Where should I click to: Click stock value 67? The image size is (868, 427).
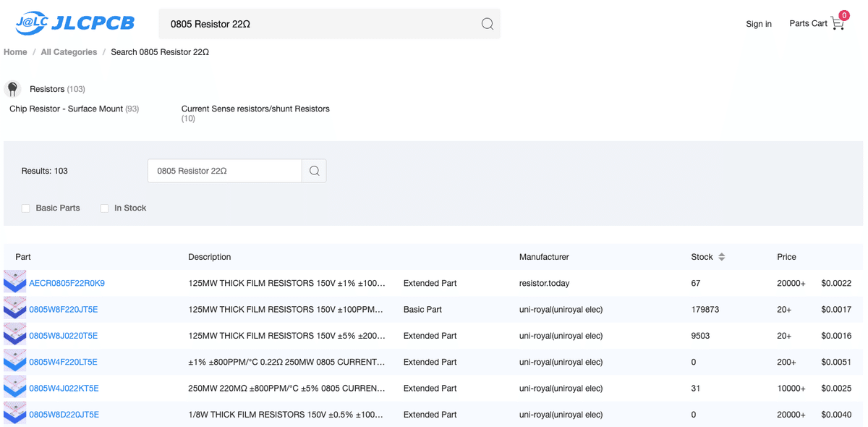tap(696, 283)
